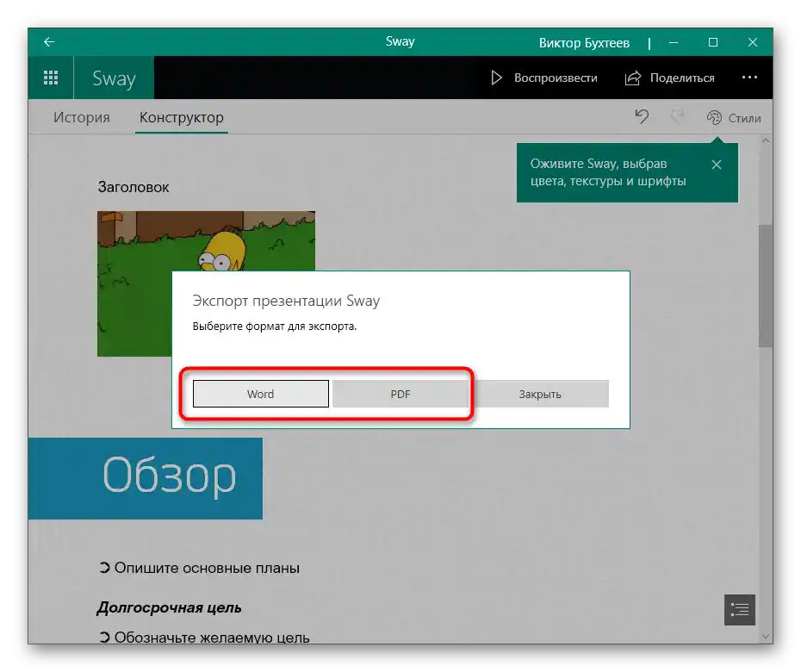The width and height of the screenshot is (801, 672).
Task: Open the navigation outline icon
Action: [739, 610]
